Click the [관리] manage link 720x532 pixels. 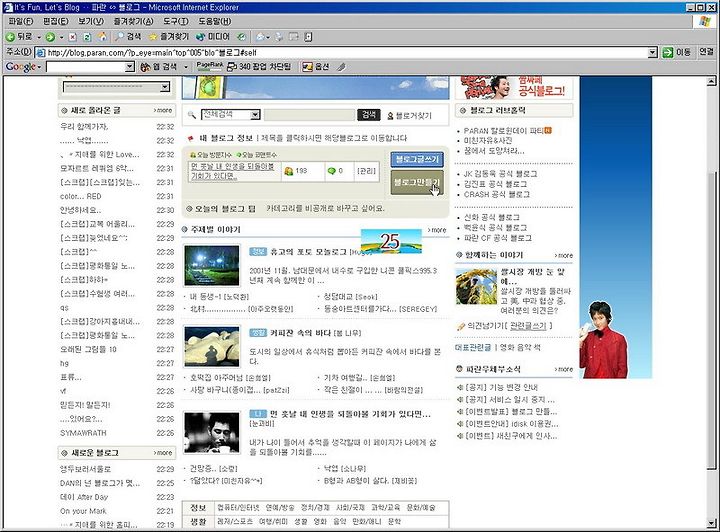pos(366,171)
